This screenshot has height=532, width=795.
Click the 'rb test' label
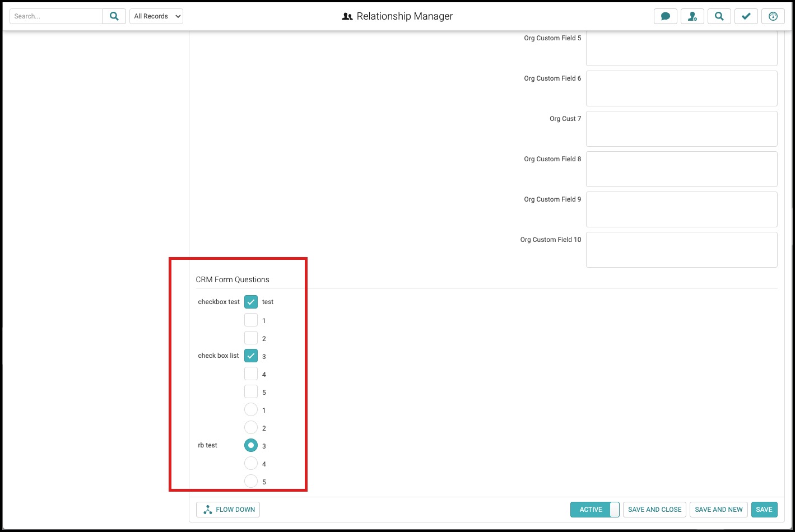(207, 445)
